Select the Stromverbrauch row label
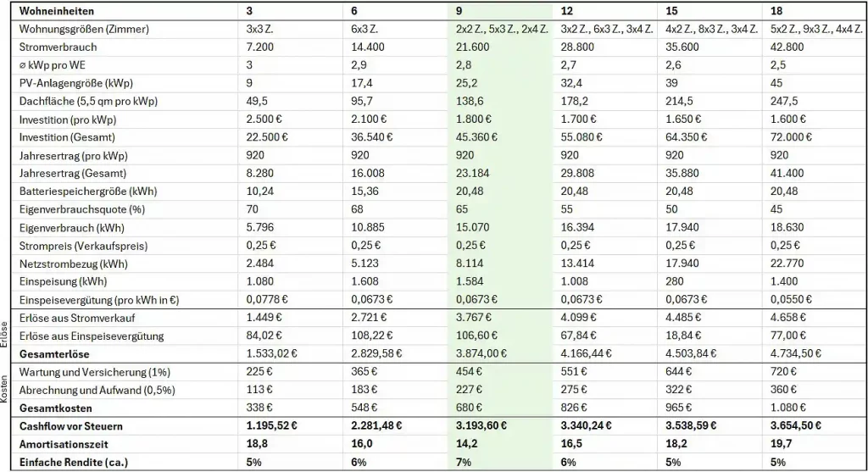 58,47
